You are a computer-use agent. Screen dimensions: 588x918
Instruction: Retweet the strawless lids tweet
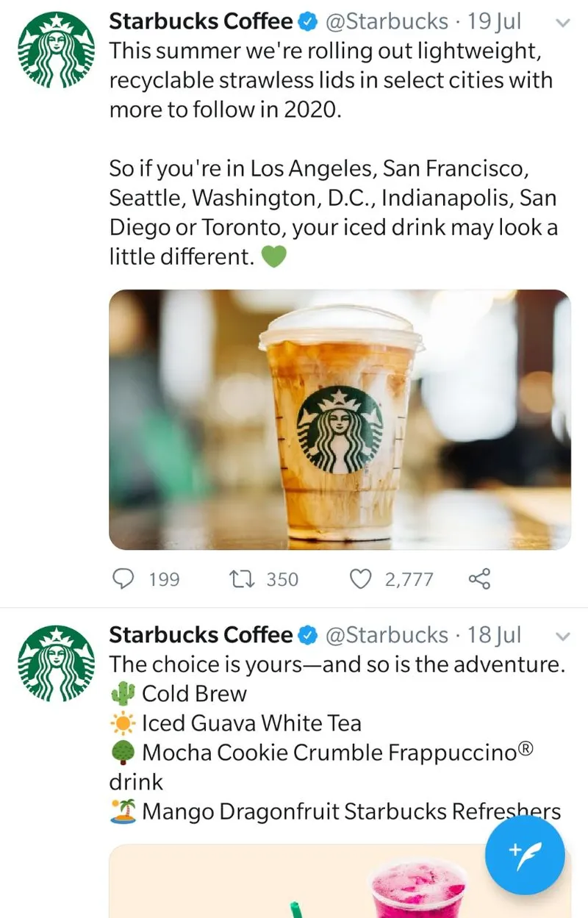click(239, 579)
